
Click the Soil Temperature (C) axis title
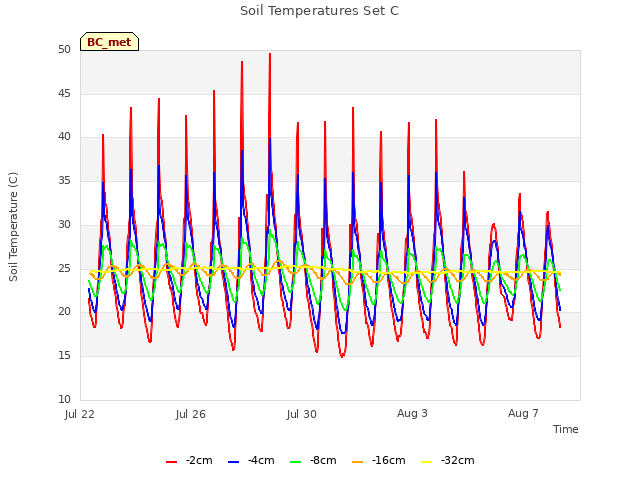[x=13, y=227]
